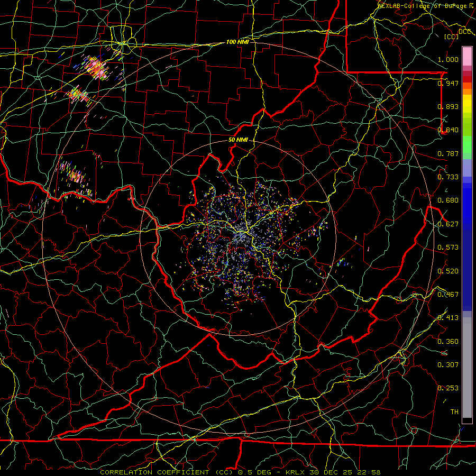The width and height of the screenshot is (476, 476).
Task: Click the 0.947 legend value
Action: click(448, 83)
